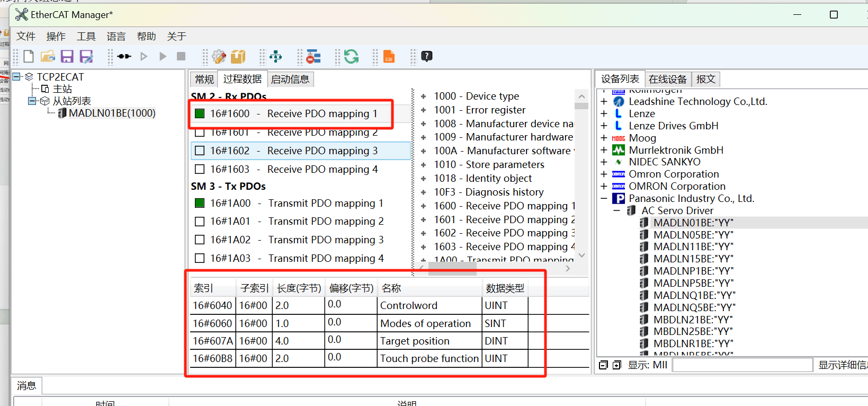868x406 pixels.
Task: Select the 主站 master node
Action: pyautogui.click(x=62, y=89)
